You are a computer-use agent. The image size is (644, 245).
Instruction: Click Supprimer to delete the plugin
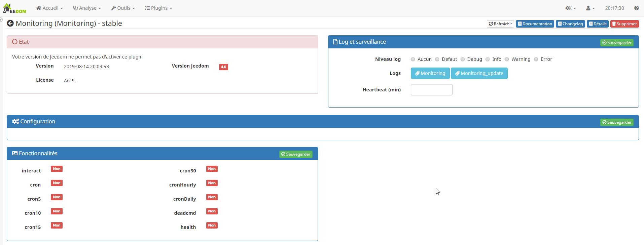click(624, 24)
